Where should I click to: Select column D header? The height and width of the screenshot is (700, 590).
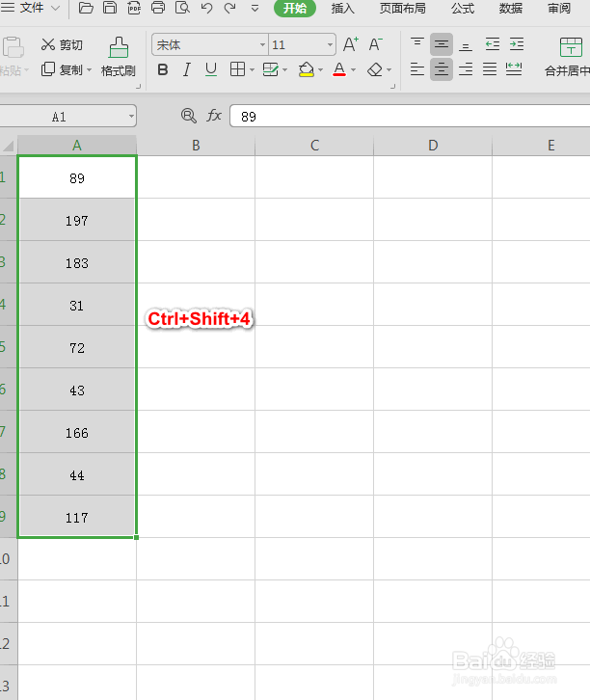coord(433,146)
